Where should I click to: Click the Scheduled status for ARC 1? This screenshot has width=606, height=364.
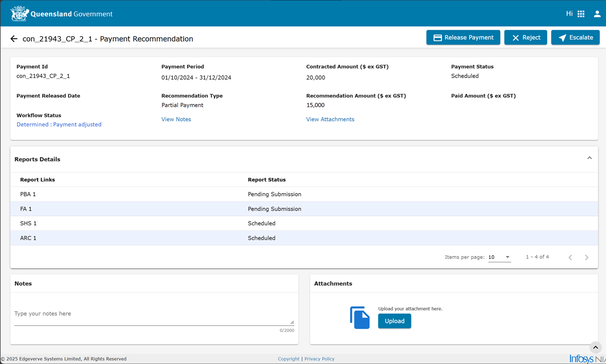pos(261,238)
